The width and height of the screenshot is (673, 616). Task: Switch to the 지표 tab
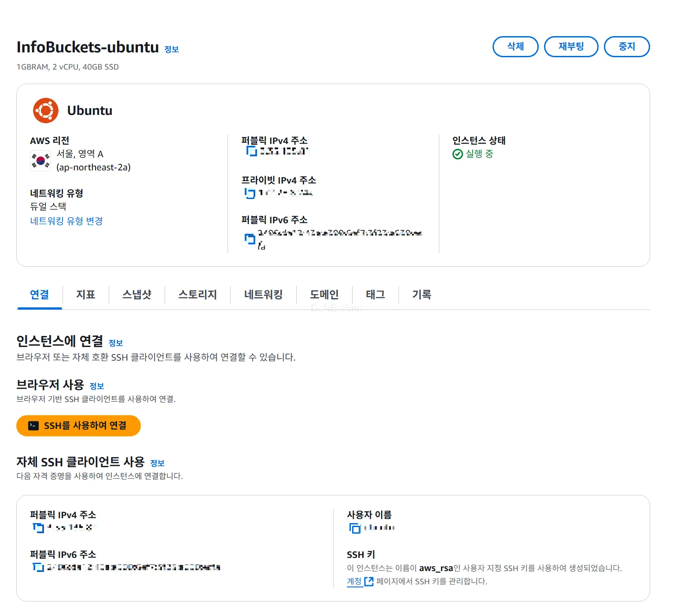point(86,295)
